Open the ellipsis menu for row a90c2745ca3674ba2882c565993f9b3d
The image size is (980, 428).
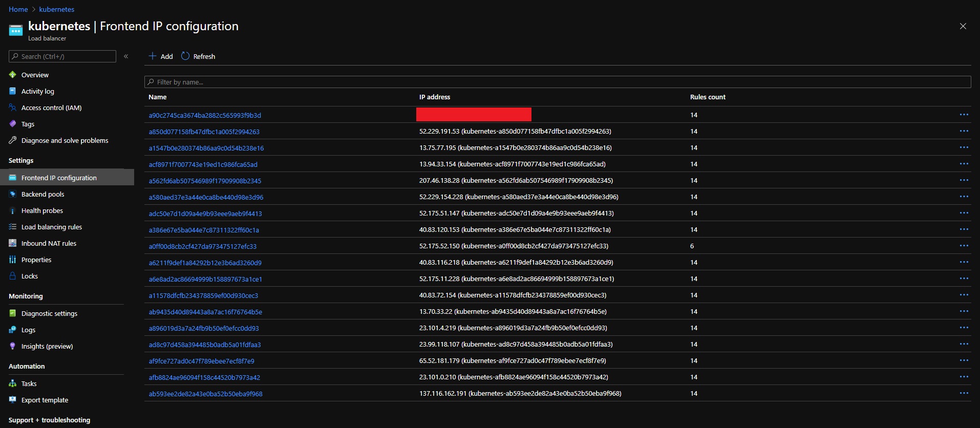pyautogui.click(x=964, y=115)
